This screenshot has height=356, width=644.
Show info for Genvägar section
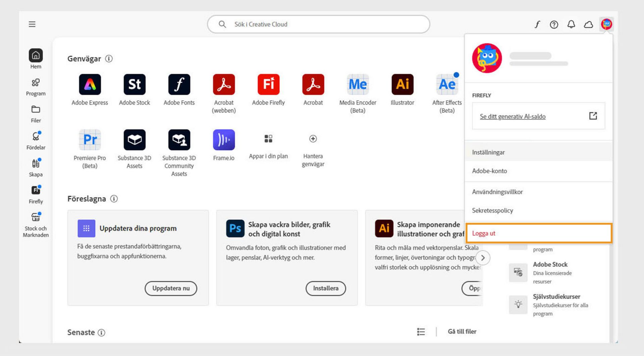[x=109, y=59]
